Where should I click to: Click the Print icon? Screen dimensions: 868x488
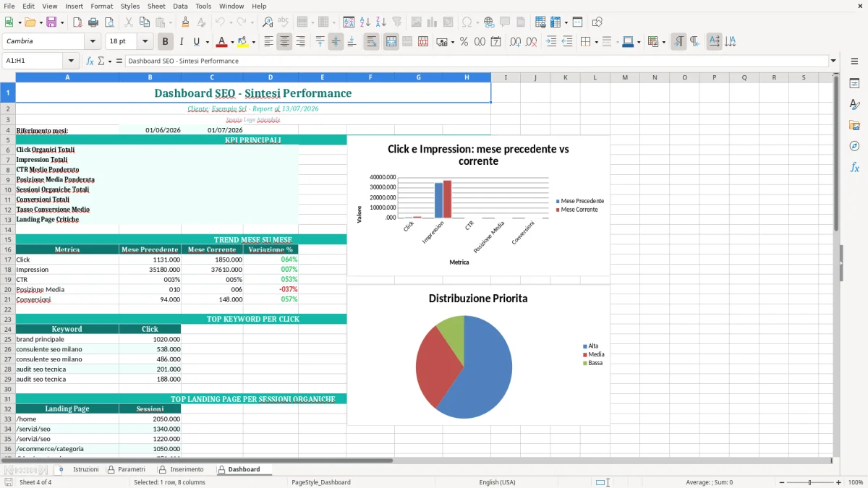[93, 22]
